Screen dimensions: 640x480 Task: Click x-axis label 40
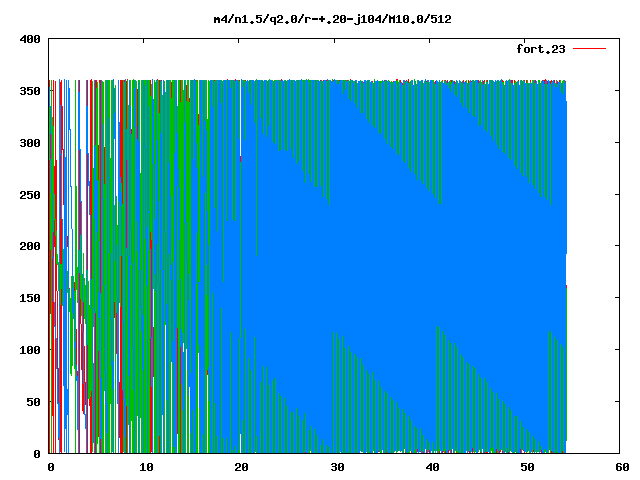[432, 467]
